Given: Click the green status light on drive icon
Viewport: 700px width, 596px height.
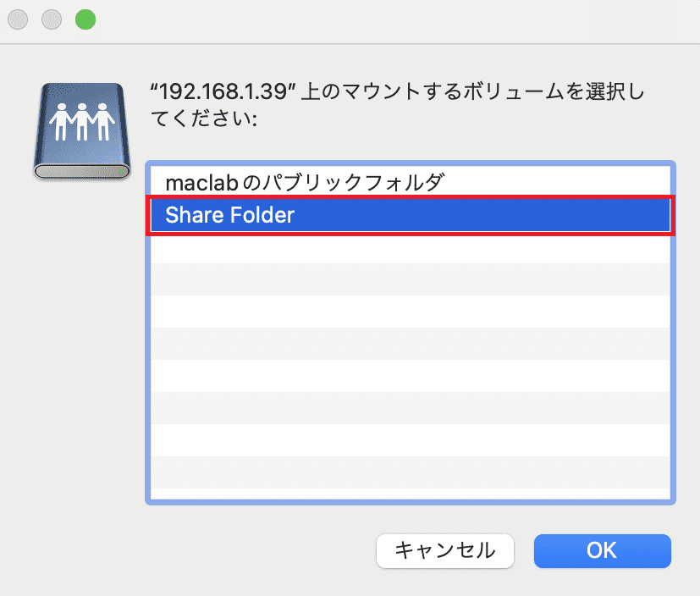Looking at the screenshot, I should coord(121,171).
